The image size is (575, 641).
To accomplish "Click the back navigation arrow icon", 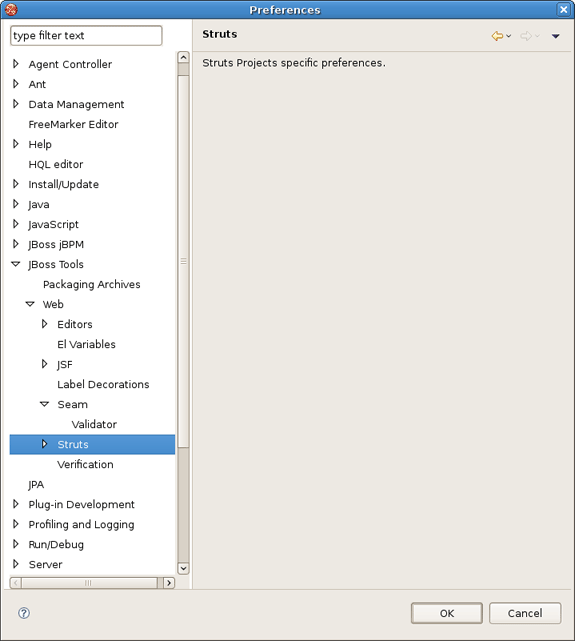I will pos(497,36).
